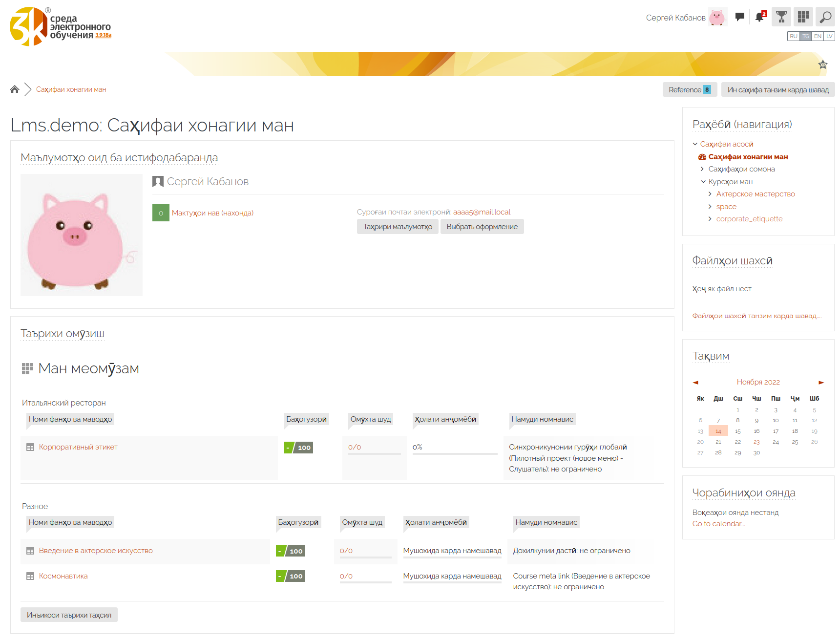Select day 14 in the calendar
Viewport: 840px width, 643px height.
718,431
